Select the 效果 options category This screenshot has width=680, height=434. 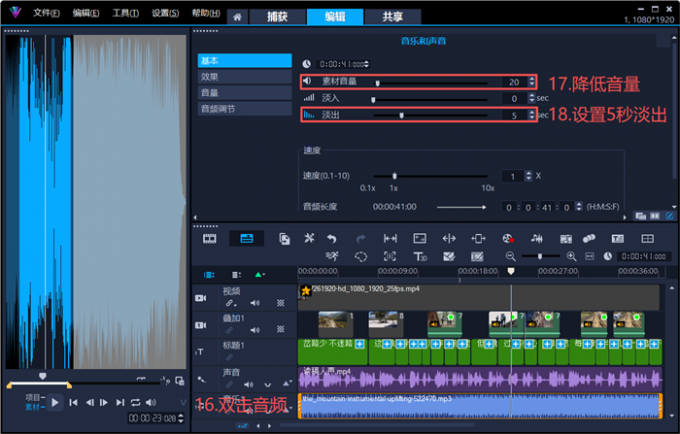tap(245, 77)
